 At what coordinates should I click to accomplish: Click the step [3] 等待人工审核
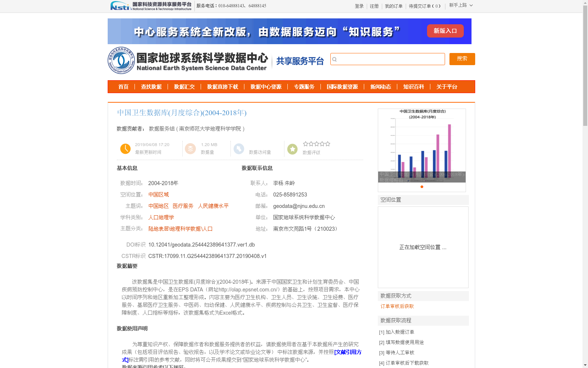pos(397,353)
